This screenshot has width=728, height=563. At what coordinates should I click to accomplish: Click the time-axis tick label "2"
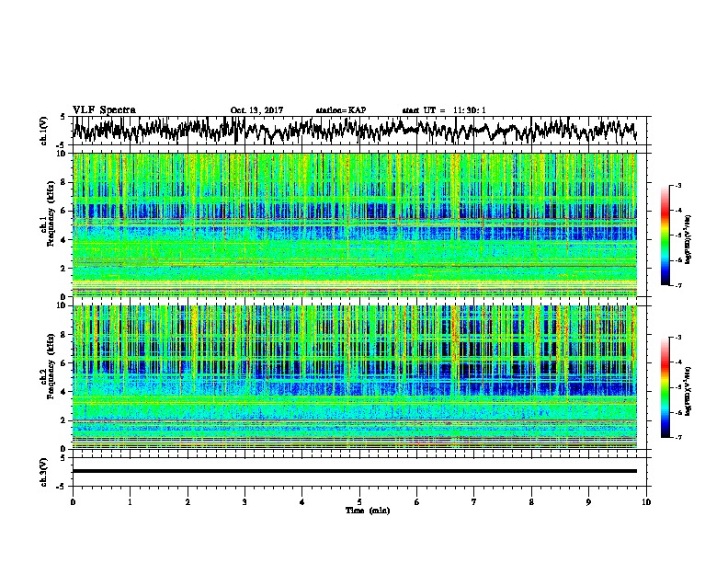(x=188, y=502)
